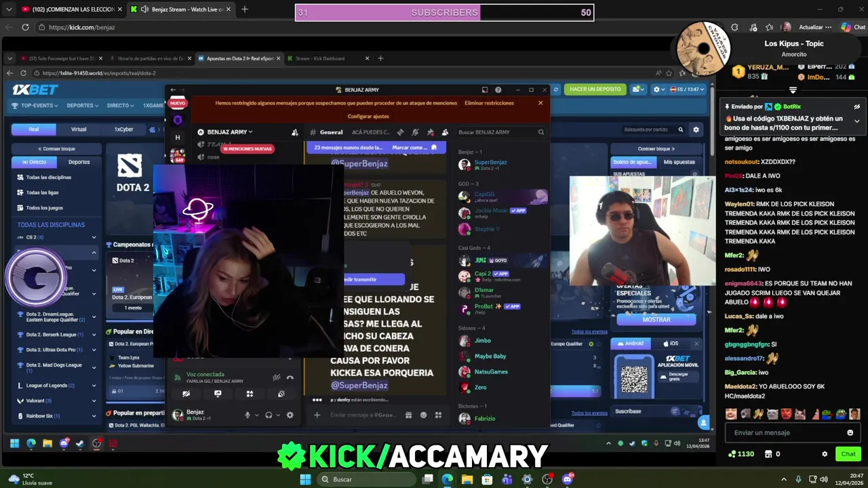Image resolution: width=868 pixels, height=488 pixels.
Task: Select the Benjaz Stream - Watch Live tab
Action: tap(180, 9)
